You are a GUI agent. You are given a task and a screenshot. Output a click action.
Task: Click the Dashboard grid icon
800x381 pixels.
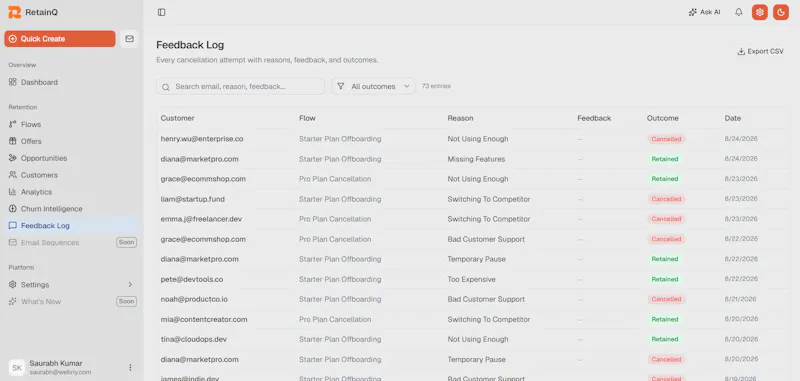pos(13,82)
